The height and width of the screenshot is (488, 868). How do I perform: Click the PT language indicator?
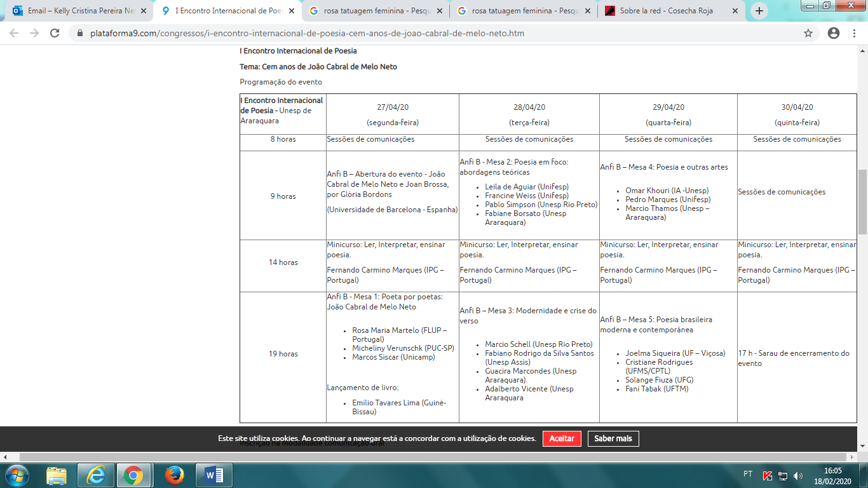748,474
